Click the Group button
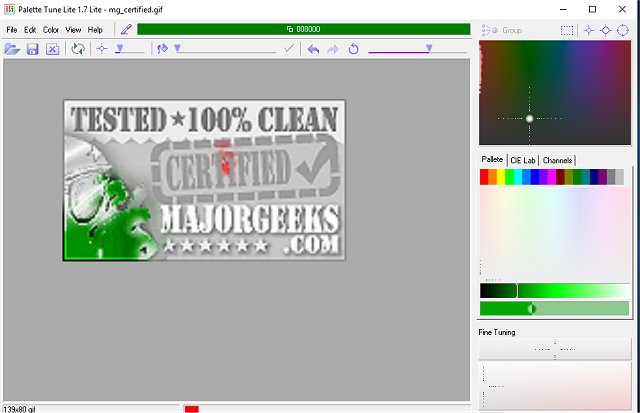The width and height of the screenshot is (640, 413). pyautogui.click(x=502, y=30)
